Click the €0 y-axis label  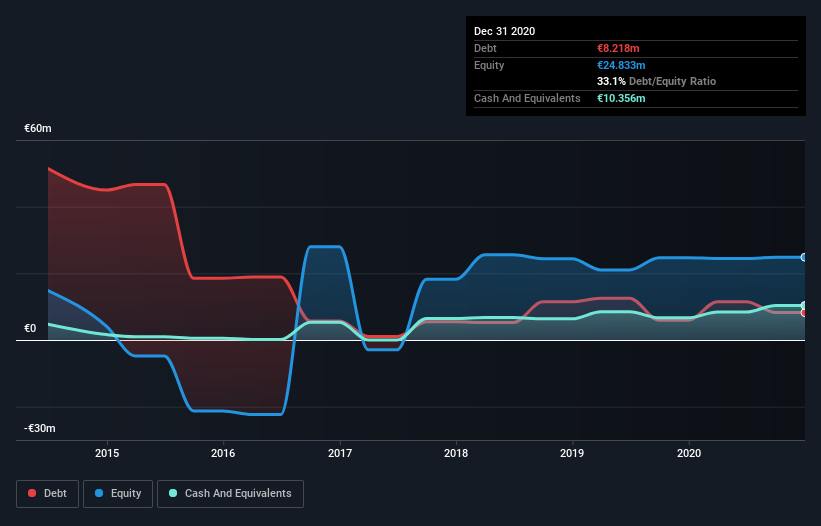pos(30,328)
